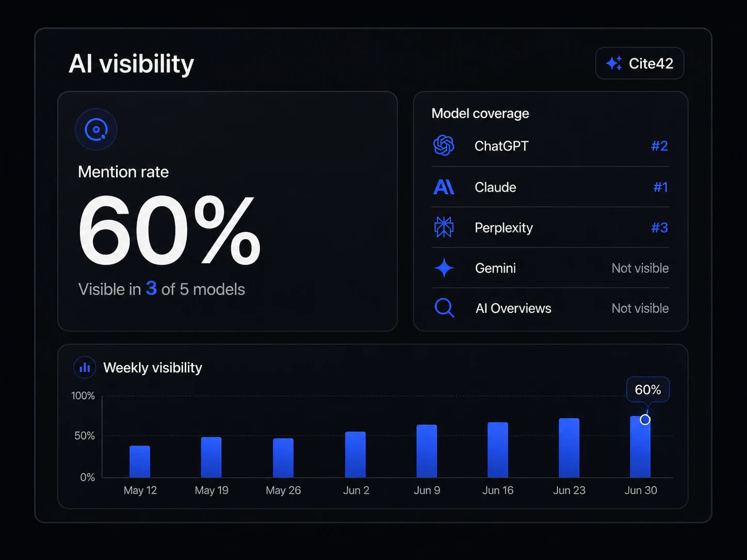Select the ChatGPT logo icon
Viewport: 747px width, 560px height.
444,146
